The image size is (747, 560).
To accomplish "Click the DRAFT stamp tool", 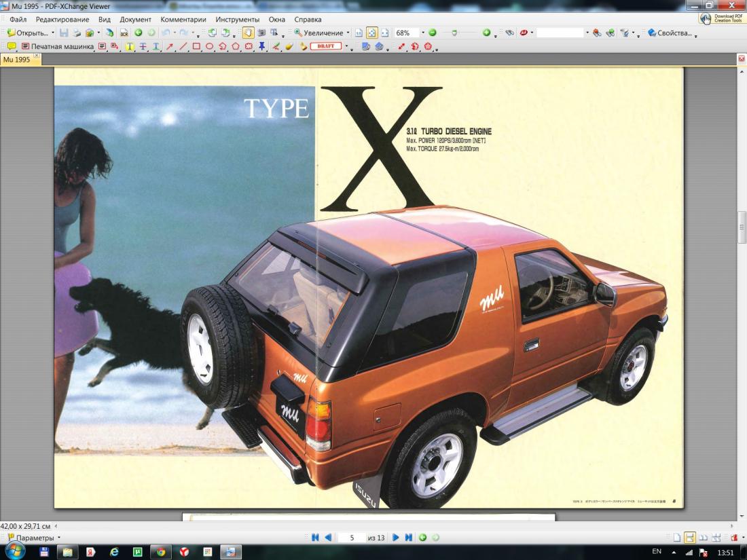I will click(326, 46).
